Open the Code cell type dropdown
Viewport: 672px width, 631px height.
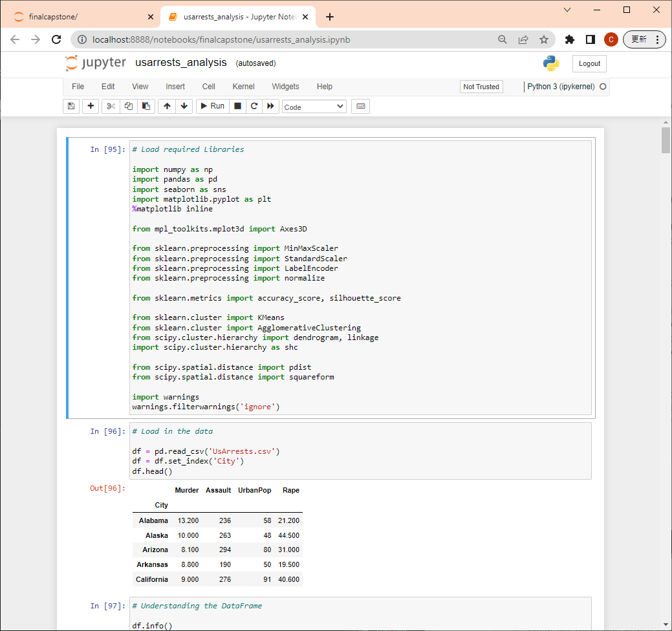click(x=314, y=106)
